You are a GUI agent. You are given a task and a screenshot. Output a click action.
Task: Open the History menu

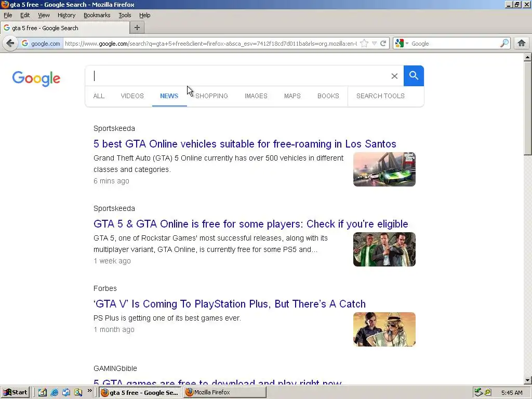click(66, 15)
